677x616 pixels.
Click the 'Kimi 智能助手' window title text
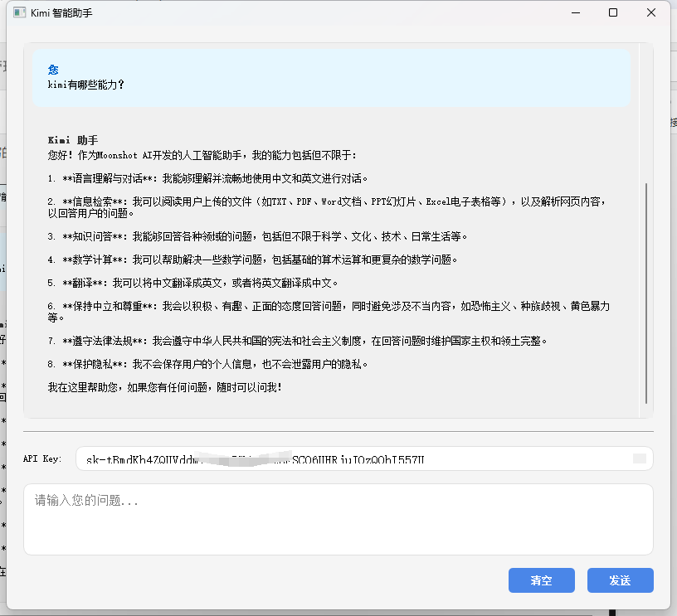coord(61,13)
